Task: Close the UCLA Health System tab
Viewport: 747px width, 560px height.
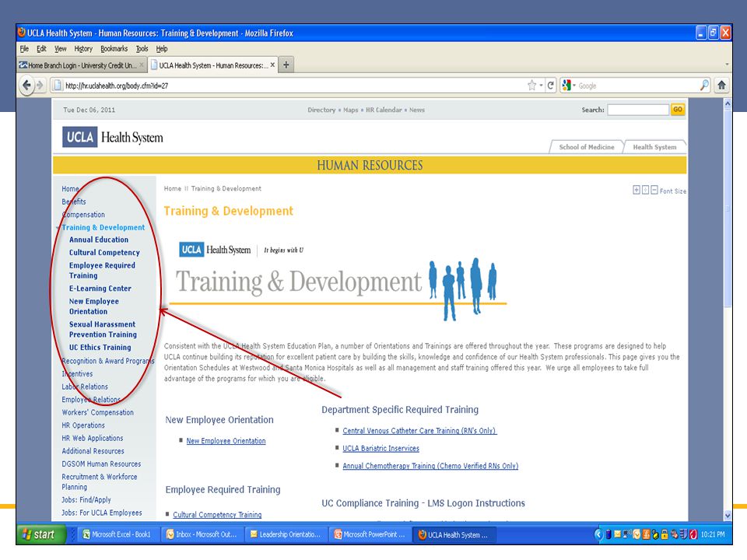Action: pyautogui.click(x=272, y=65)
